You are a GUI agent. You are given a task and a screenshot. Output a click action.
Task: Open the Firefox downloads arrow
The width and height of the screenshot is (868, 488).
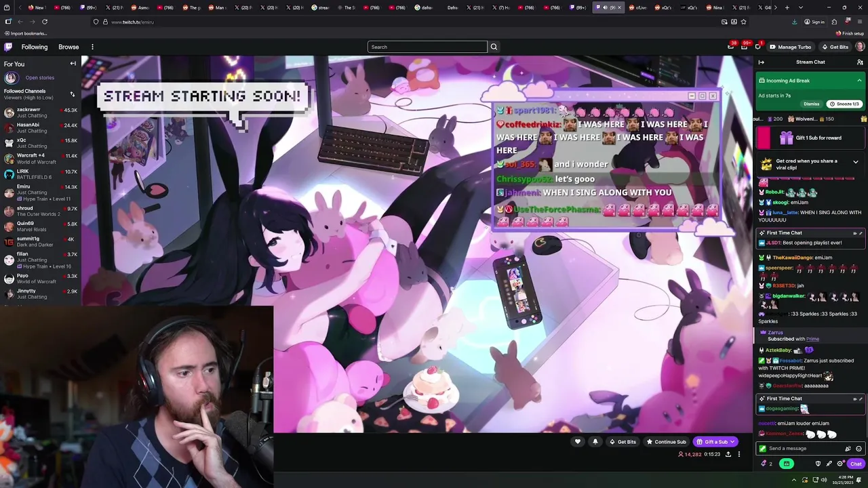click(794, 22)
